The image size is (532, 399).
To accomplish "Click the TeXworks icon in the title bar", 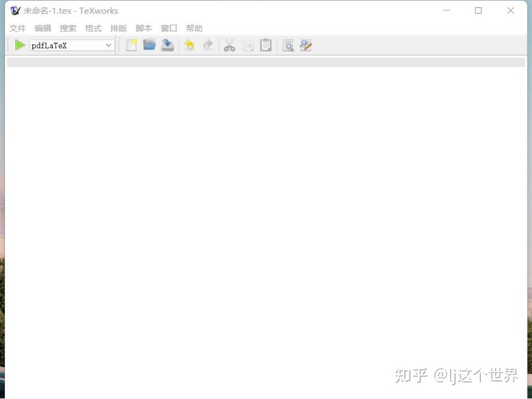I will point(14,10).
